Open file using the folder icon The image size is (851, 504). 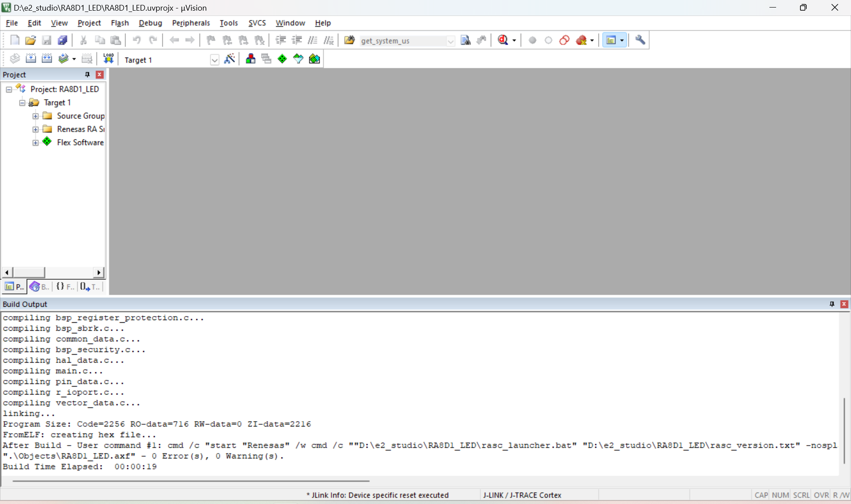coord(31,40)
